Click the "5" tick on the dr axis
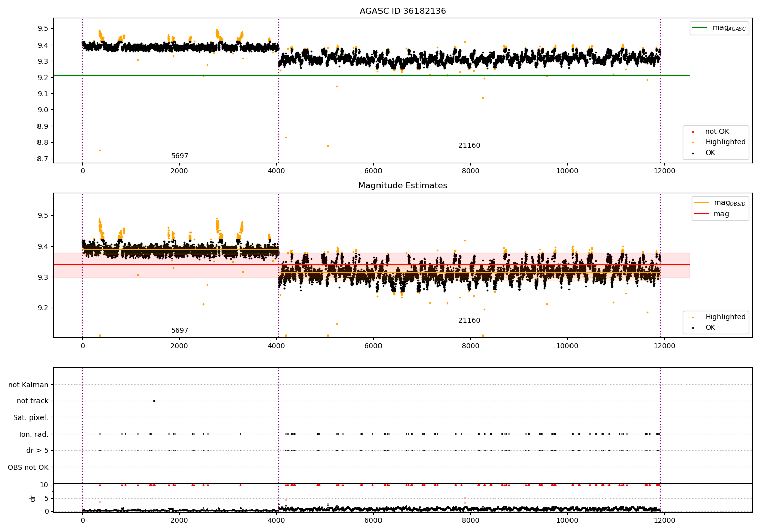 click(x=47, y=498)
